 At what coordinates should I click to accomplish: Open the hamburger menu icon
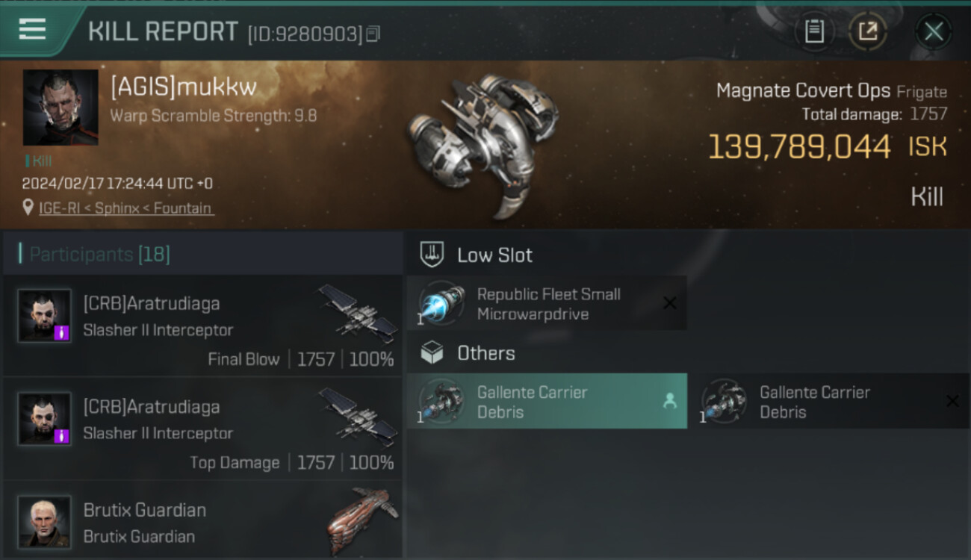point(32,30)
